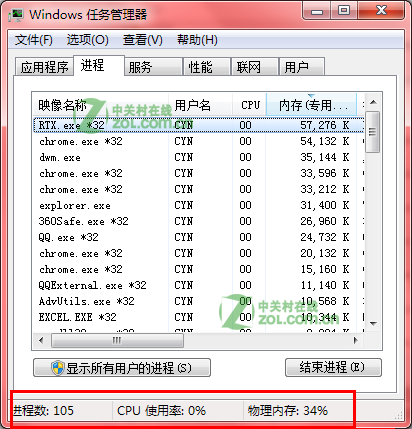Viewport: 412px width, 429px height.
Task: Minimize the Task Manager window
Action: [317, 11]
